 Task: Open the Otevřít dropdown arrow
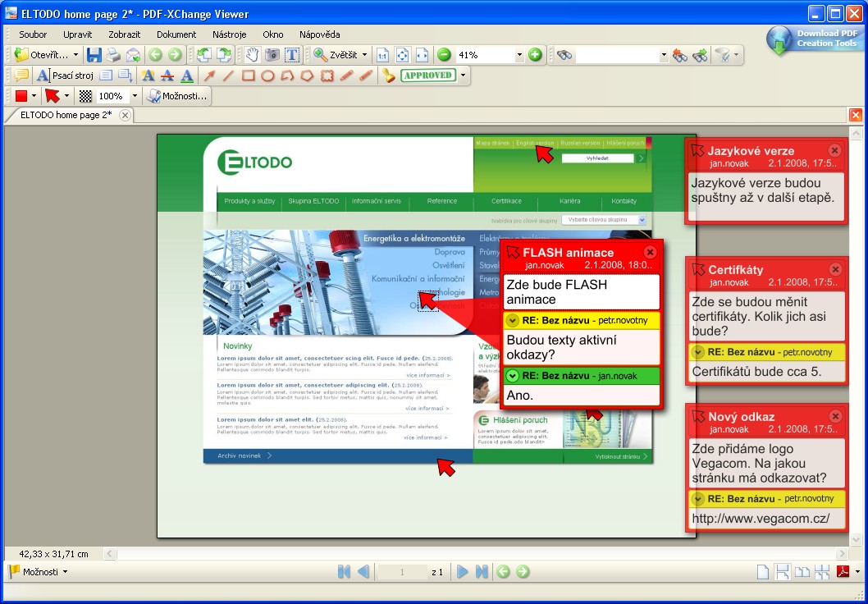point(75,55)
